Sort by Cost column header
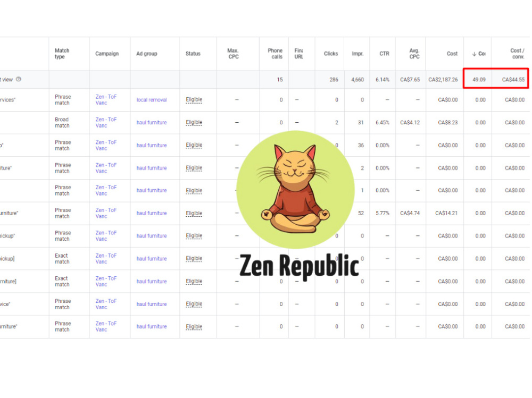Viewport: 532px width, 398px height. click(x=452, y=54)
